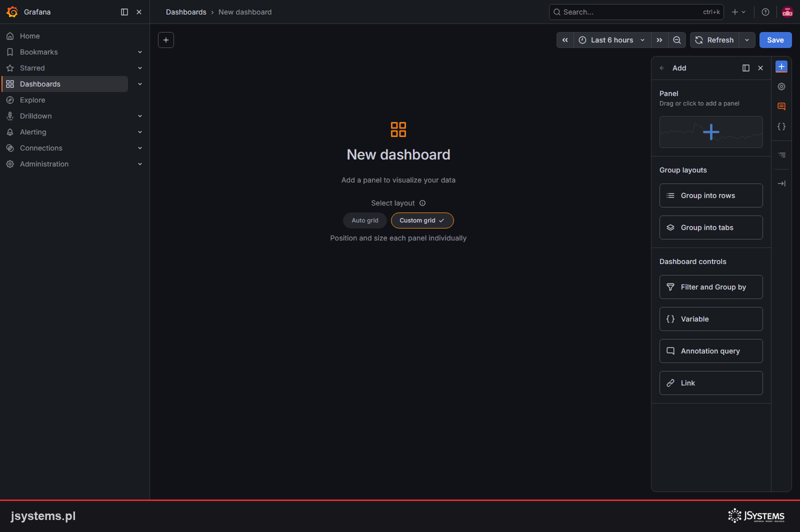Image resolution: width=800 pixels, height=532 pixels.
Task: Open the curly braces icon in the side toolbar
Action: [781, 126]
